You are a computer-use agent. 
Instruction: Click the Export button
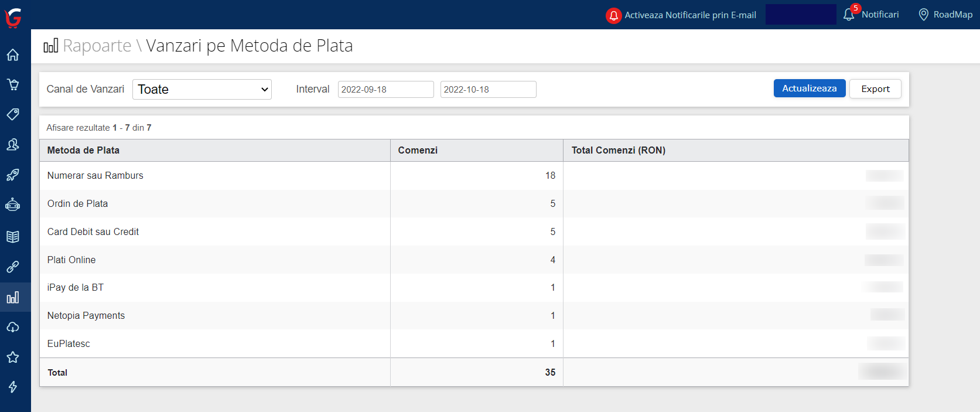coord(875,89)
